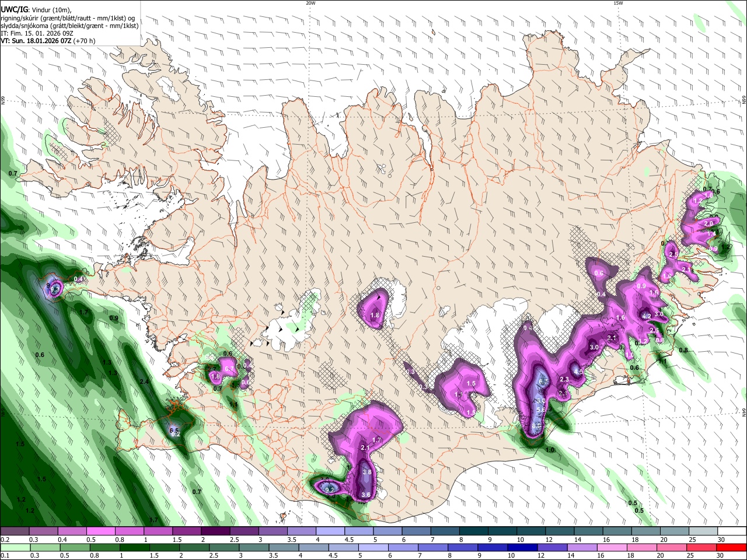The width and height of the screenshot is (747, 560).
Task: Click the '1.0' rain value near south coast
Action: pyautogui.click(x=550, y=450)
